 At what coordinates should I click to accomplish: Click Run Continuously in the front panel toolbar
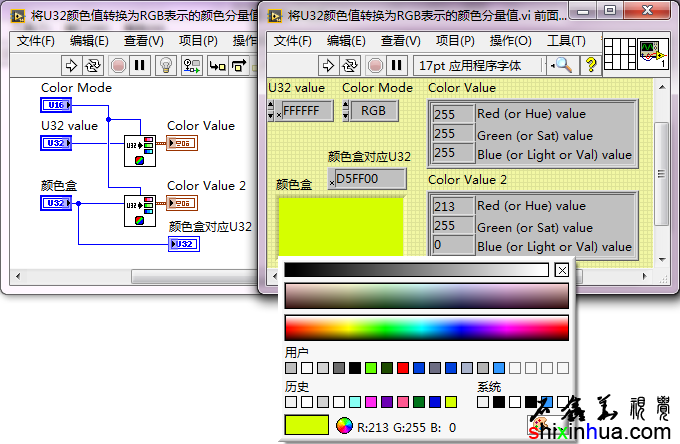[x=350, y=65]
